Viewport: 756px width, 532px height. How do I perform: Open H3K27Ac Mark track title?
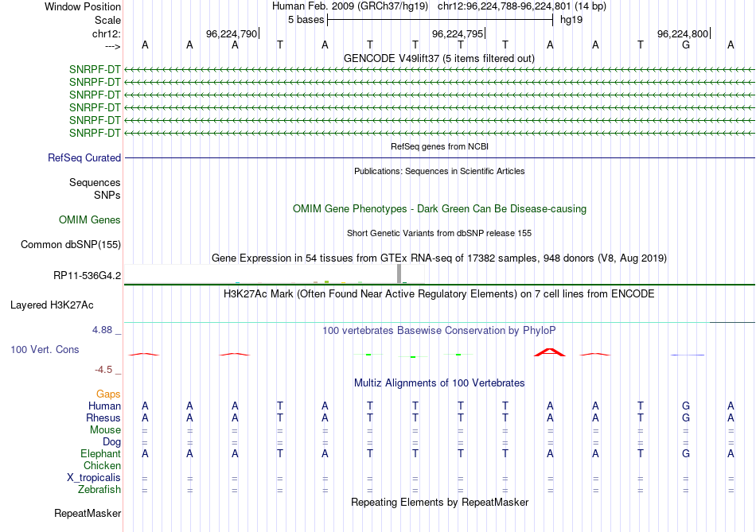tap(438, 294)
